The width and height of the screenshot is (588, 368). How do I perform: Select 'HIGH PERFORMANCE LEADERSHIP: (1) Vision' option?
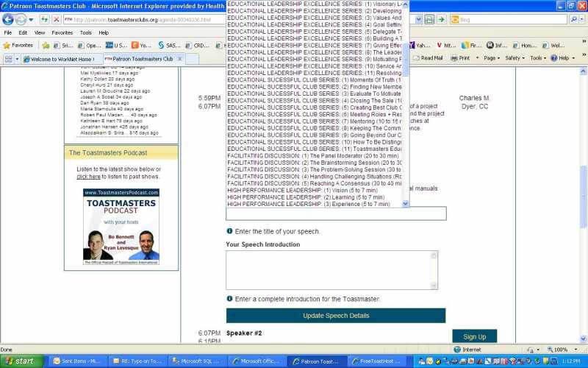(302, 191)
